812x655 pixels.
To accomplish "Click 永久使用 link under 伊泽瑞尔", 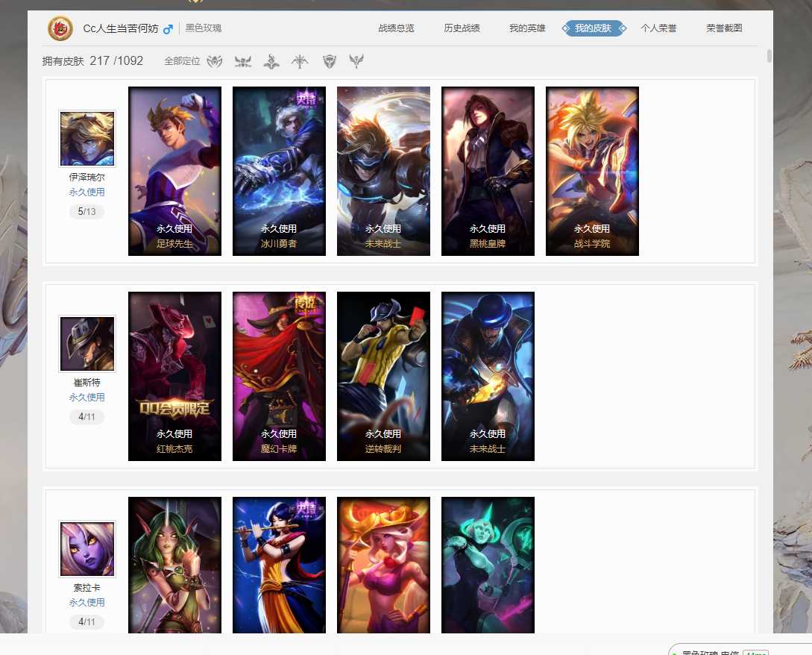I will [x=87, y=192].
